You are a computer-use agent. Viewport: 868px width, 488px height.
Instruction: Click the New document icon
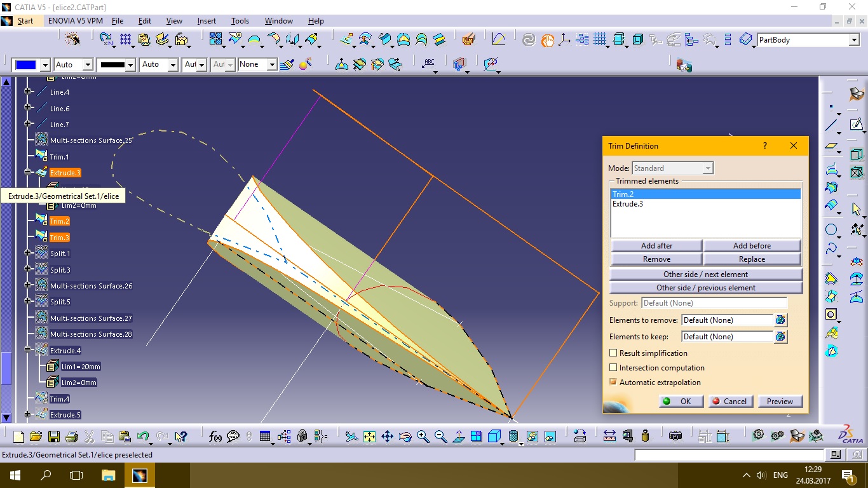coord(18,437)
